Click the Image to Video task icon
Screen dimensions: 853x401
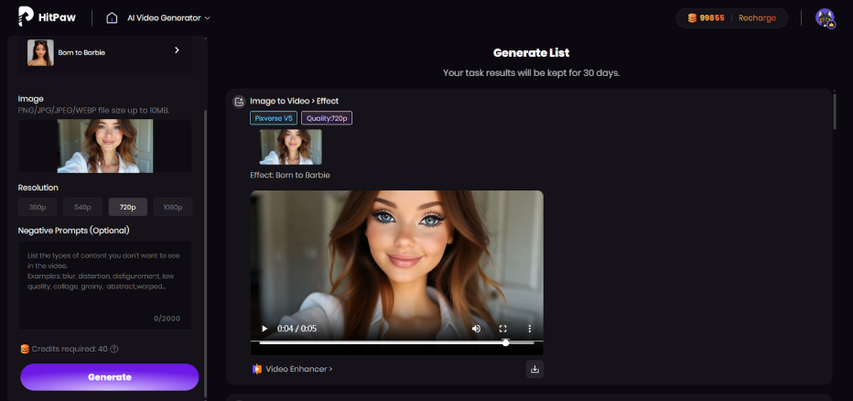[238, 101]
